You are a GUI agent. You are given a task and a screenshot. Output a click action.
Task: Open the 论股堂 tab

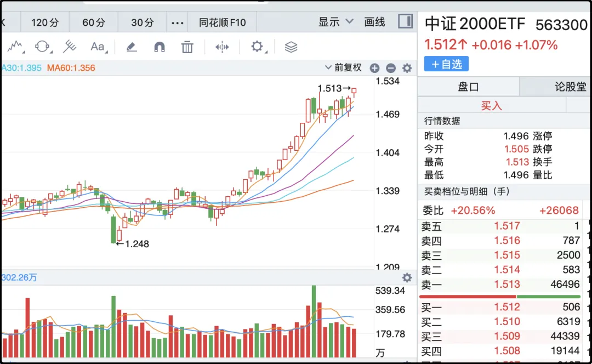point(571,87)
